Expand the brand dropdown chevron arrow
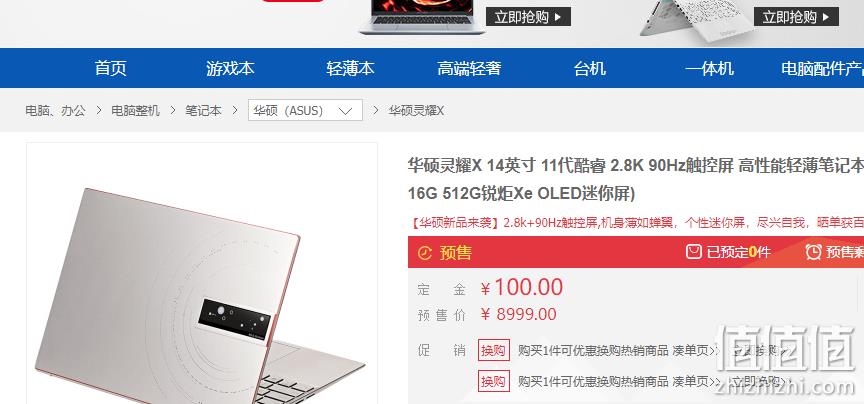 (x=345, y=111)
